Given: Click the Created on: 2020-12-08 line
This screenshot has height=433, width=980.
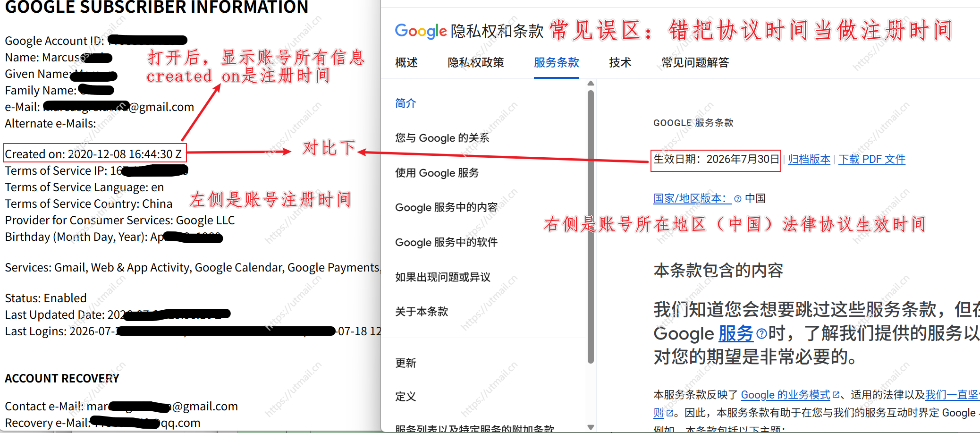Looking at the screenshot, I should [93, 154].
